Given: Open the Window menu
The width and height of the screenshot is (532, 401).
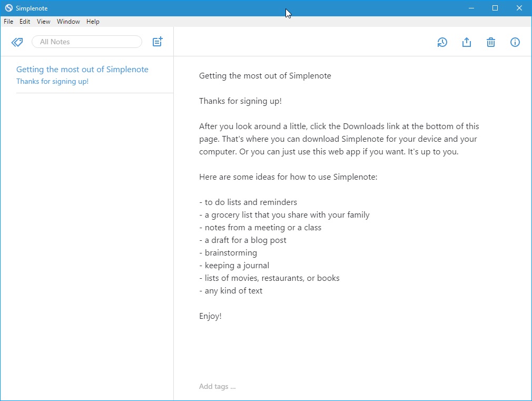Looking at the screenshot, I should (x=68, y=22).
